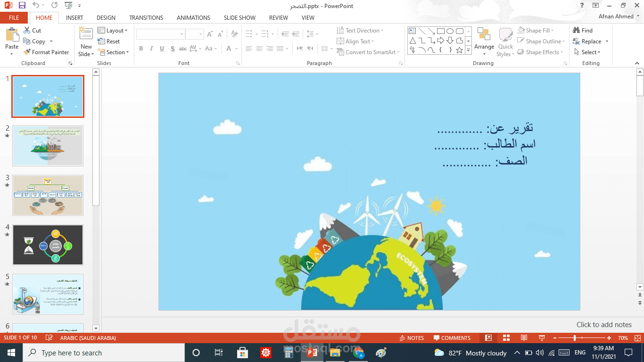Open the FILE tab

pos(14,17)
